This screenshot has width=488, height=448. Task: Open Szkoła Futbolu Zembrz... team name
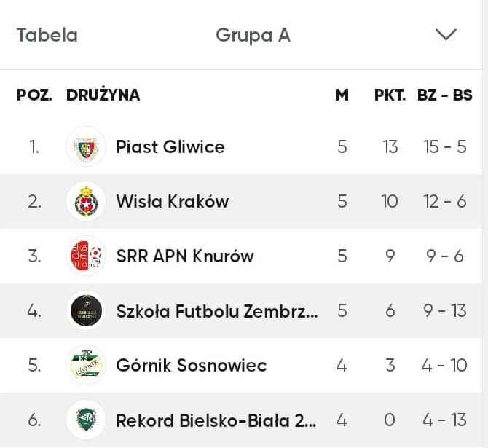tap(217, 311)
